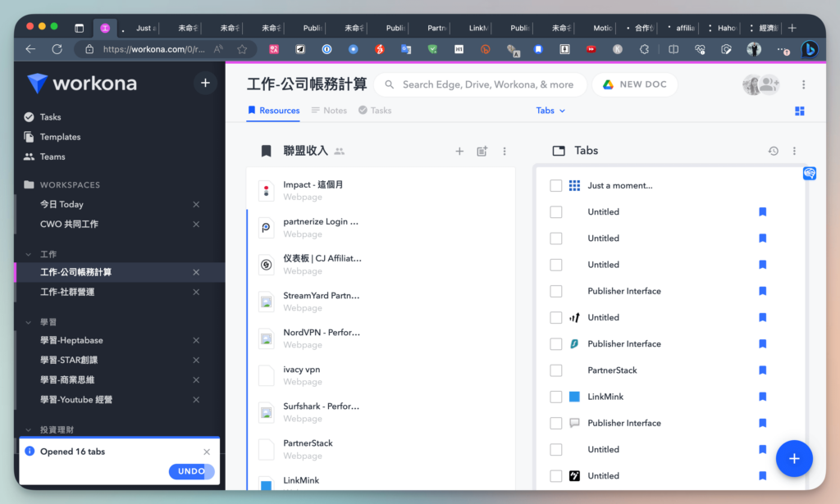Open the Bing sidebar icon in browser
The image size is (840, 504).
click(x=810, y=49)
